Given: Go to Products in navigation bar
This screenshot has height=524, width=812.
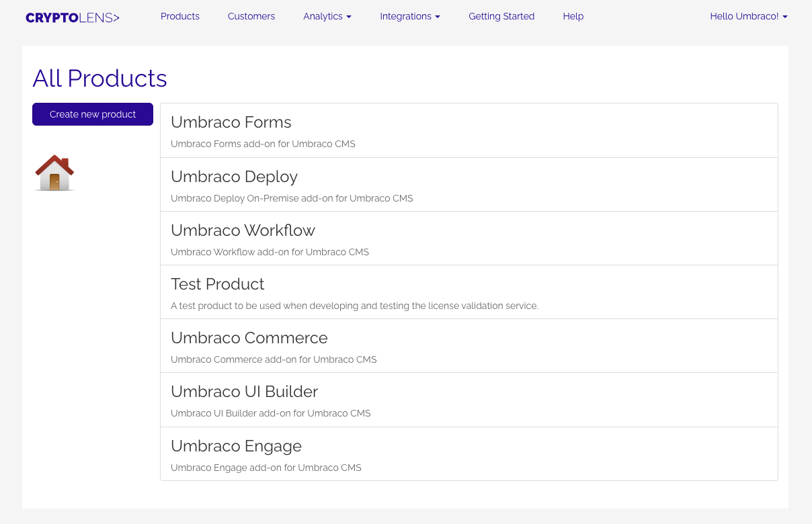Looking at the screenshot, I should pos(180,16).
